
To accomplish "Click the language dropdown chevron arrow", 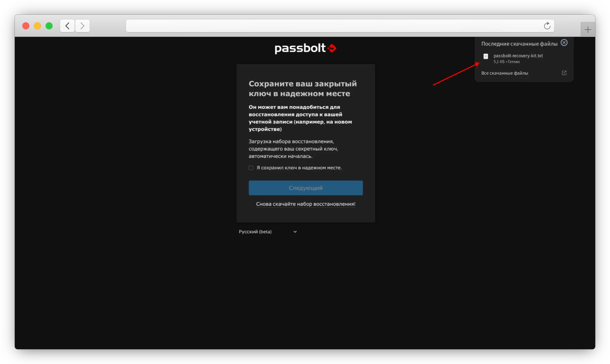I will (x=295, y=232).
